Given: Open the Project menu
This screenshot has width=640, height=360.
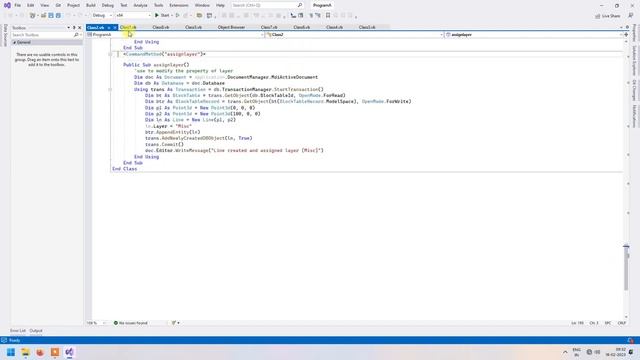Looking at the screenshot, I should point(73,5).
